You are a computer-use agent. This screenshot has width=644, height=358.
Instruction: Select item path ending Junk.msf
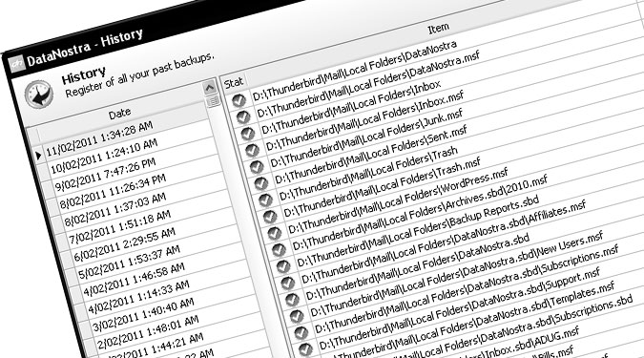pos(366,138)
